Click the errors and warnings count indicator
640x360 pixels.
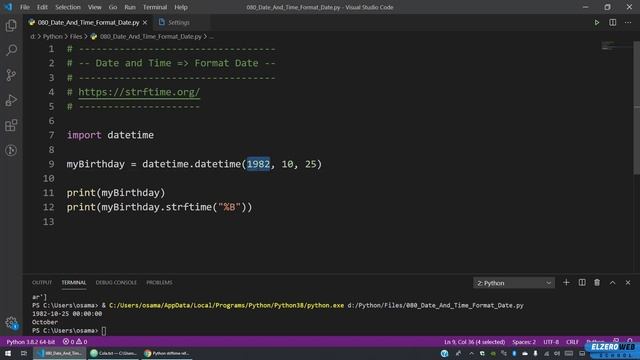[75, 342]
